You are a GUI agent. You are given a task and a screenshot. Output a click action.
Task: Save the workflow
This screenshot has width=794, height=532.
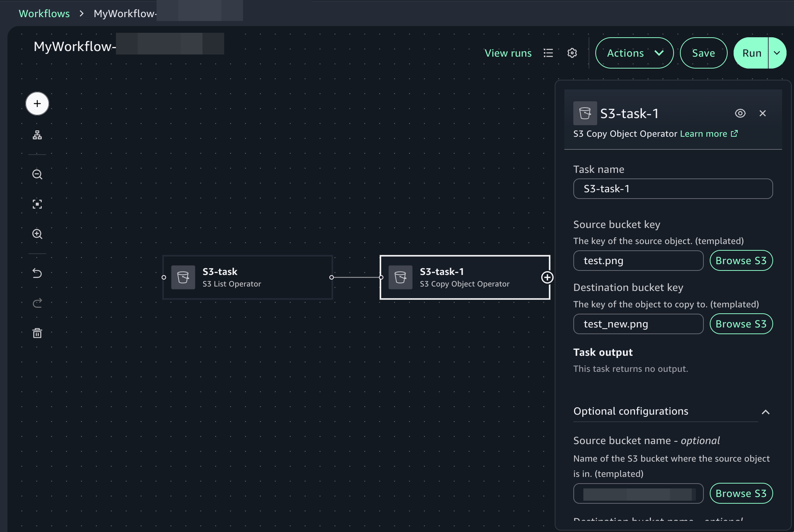(703, 53)
